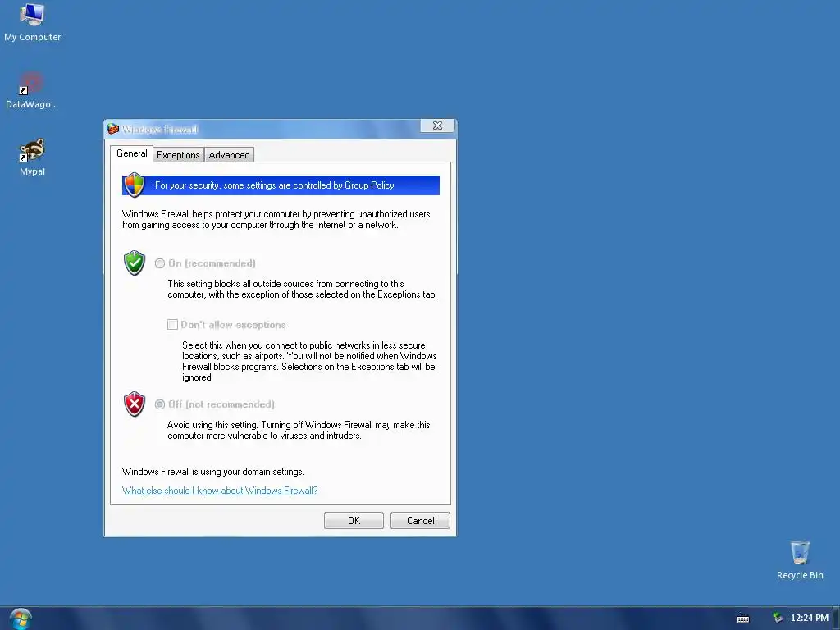Click the 12:24 PM taskbar clock
The height and width of the screenshot is (630, 840).
coord(810,618)
